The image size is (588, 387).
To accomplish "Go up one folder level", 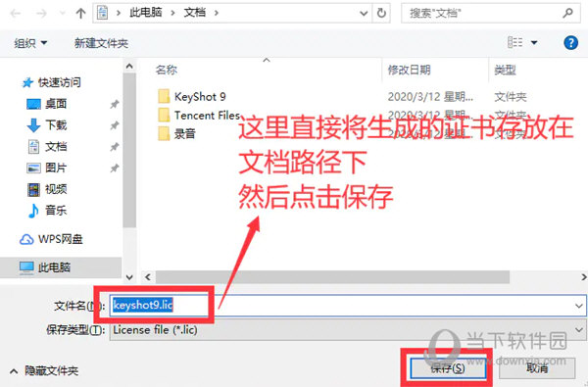I will [80, 14].
